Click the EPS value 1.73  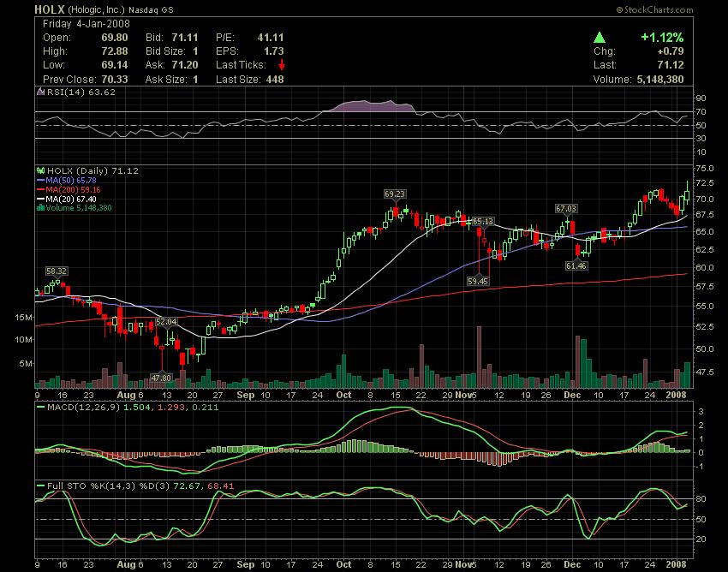pyautogui.click(x=274, y=51)
